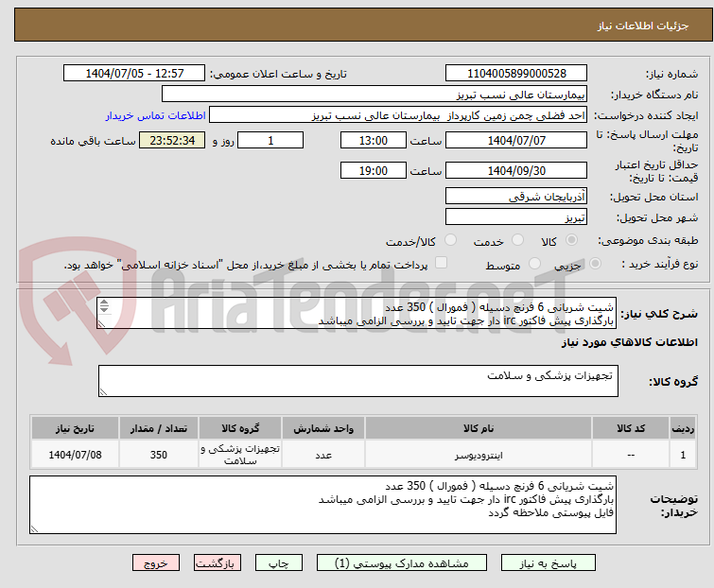Click the price validity date 1404/09/30
The height and width of the screenshot is (588, 714).
[516, 171]
